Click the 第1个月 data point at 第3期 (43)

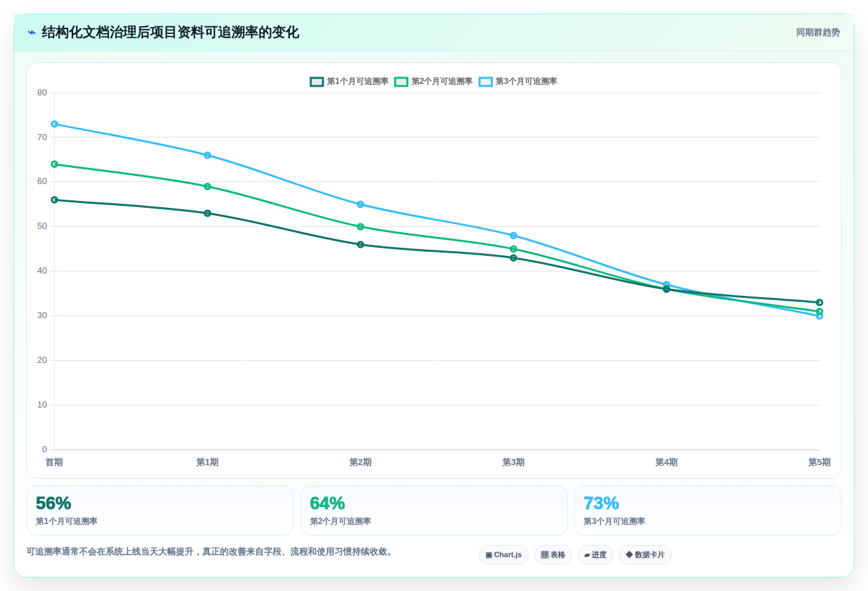click(x=513, y=258)
